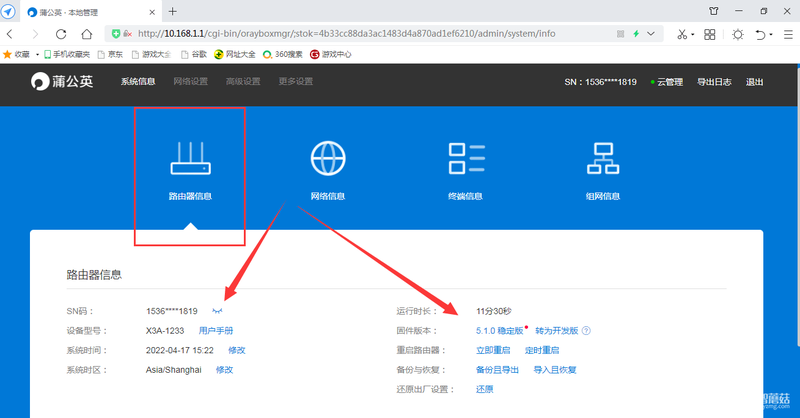The width and height of the screenshot is (800, 418).
Task: Open the 谷歌 bookmark
Action: click(x=193, y=54)
